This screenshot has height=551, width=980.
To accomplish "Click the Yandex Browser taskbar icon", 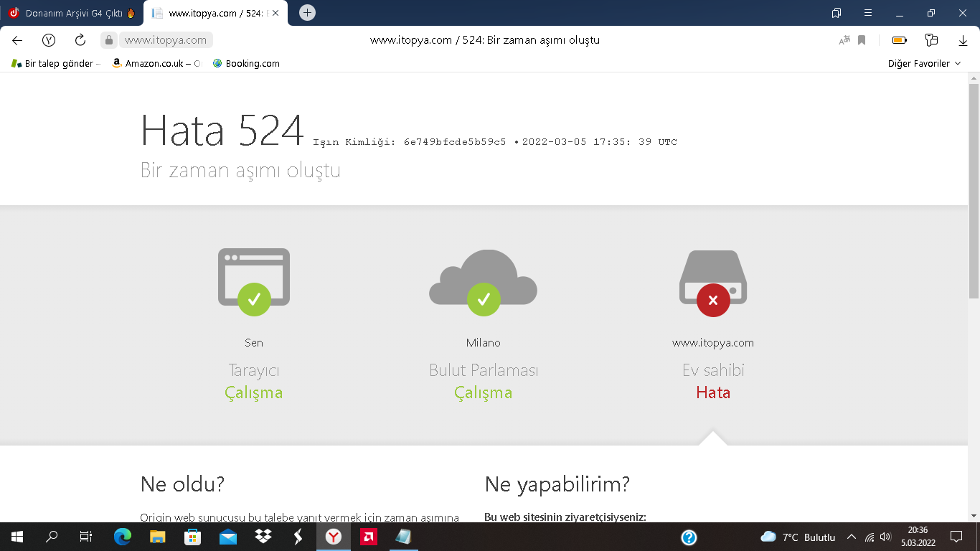I will [x=334, y=537].
